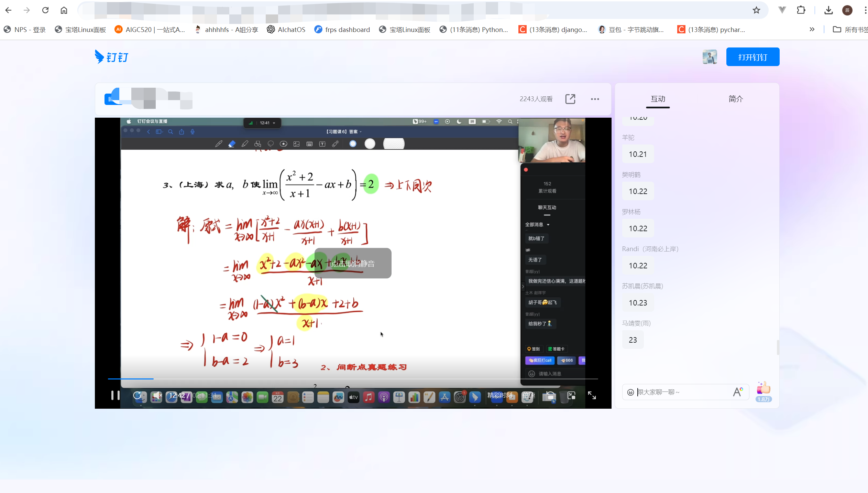Expand the hidden bookmarks overflow chevron

[x=812, y=30]
